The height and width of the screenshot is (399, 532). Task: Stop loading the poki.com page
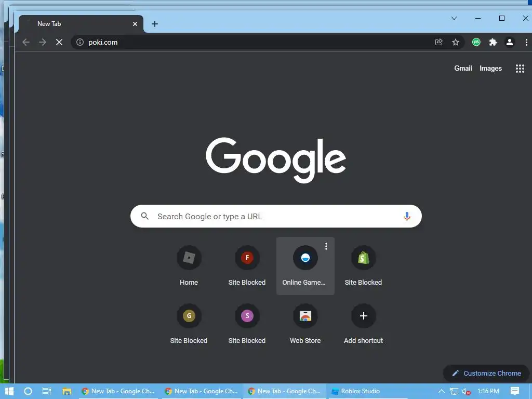(59, 42)
